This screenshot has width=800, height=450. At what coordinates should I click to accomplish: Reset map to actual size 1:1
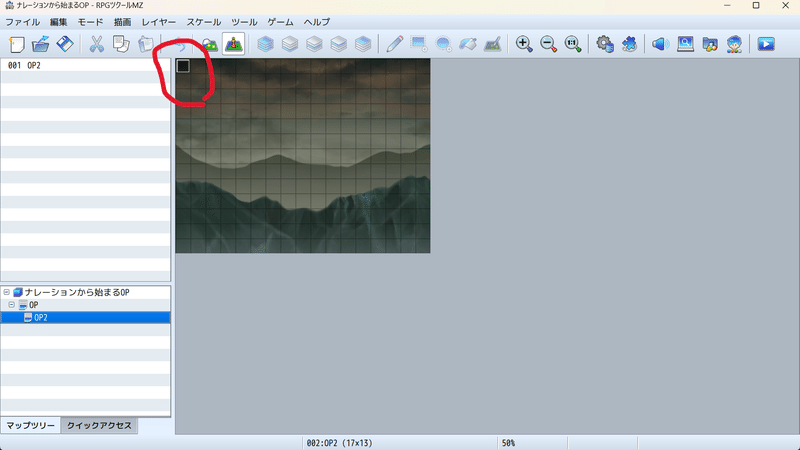(x=573, y=44)
